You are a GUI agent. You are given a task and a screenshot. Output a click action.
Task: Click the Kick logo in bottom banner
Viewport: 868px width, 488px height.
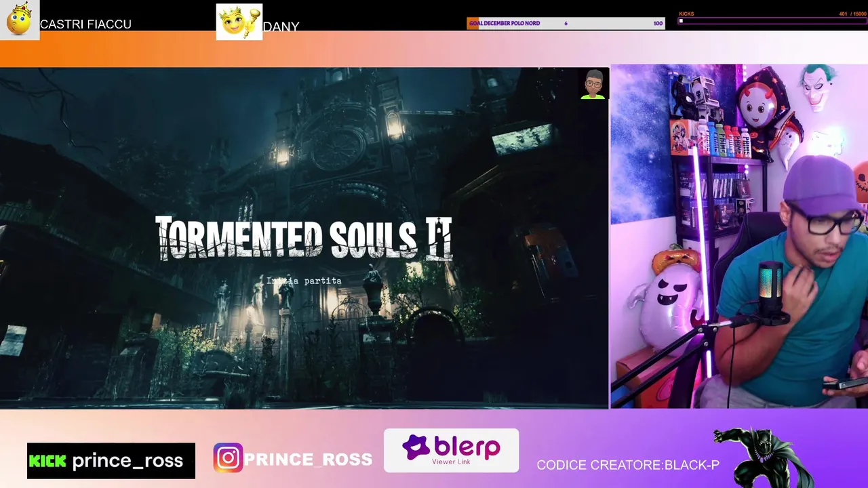[x=47, y=461]
